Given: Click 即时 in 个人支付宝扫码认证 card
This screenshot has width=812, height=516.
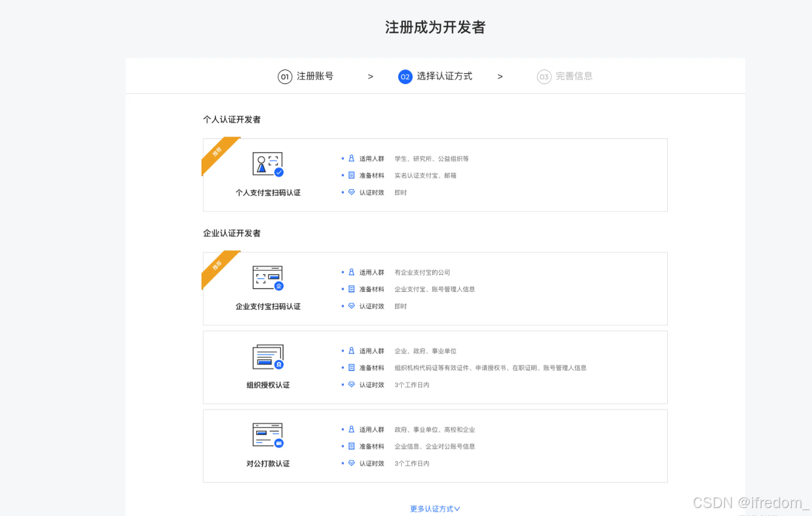Looking at the screenshot, I should click(x=401, y=193).
